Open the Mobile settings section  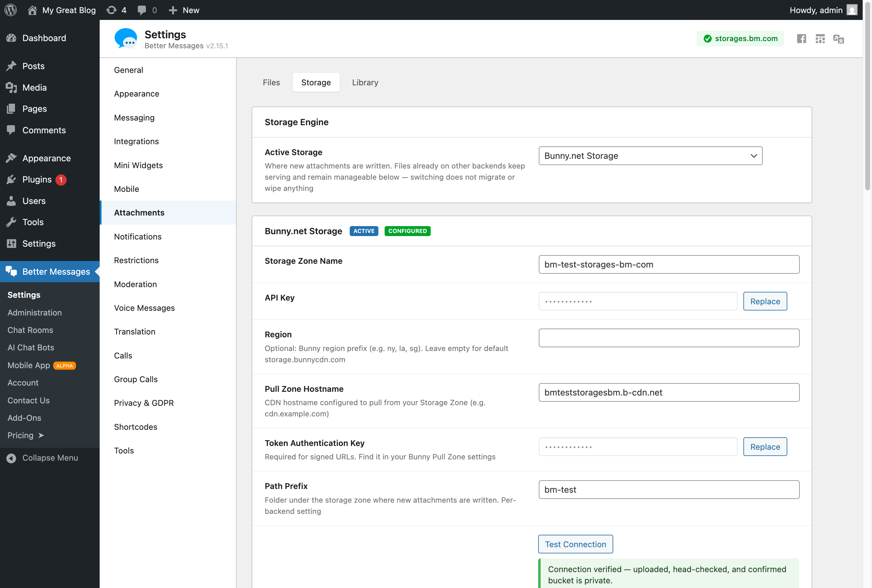click(x=168, y=189)
